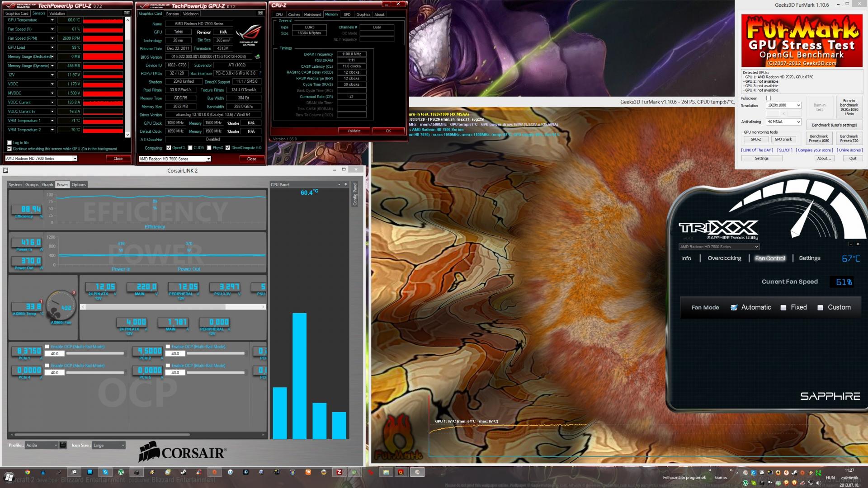Switch to Validation tab in GPU-Z Sensors window
The height and width of the screenshot is (488, 868).
[57, 13]
